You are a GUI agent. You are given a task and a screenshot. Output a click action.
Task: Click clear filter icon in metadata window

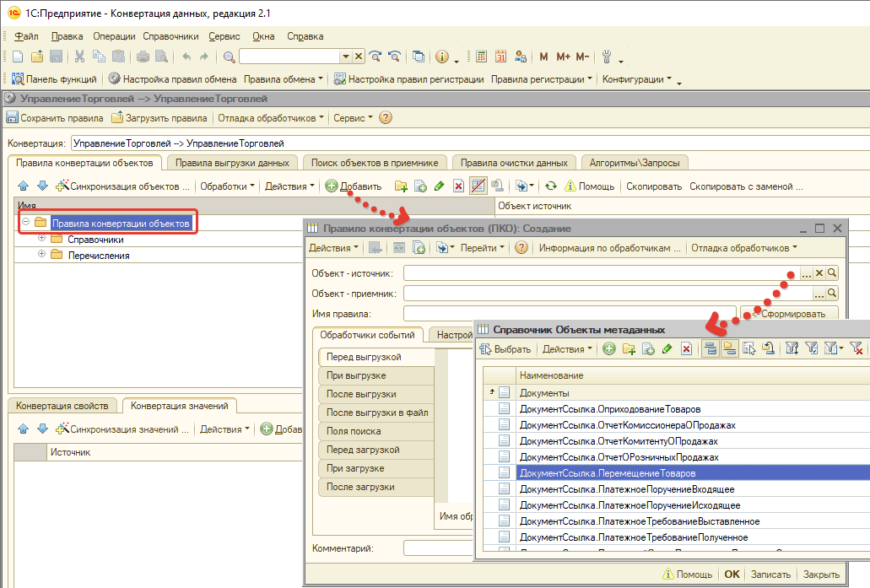[x=856, y=349]
